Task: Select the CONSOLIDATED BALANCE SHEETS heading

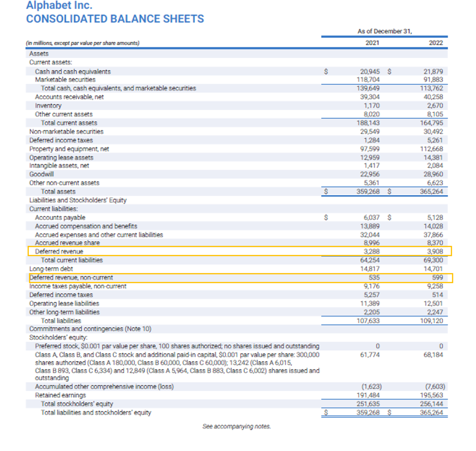Action: 115,19
